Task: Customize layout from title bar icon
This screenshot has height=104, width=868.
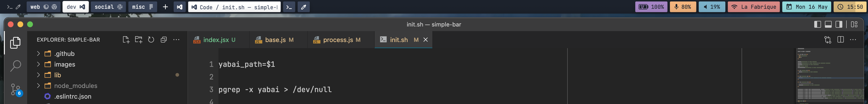Action: [x=854, y=24]
